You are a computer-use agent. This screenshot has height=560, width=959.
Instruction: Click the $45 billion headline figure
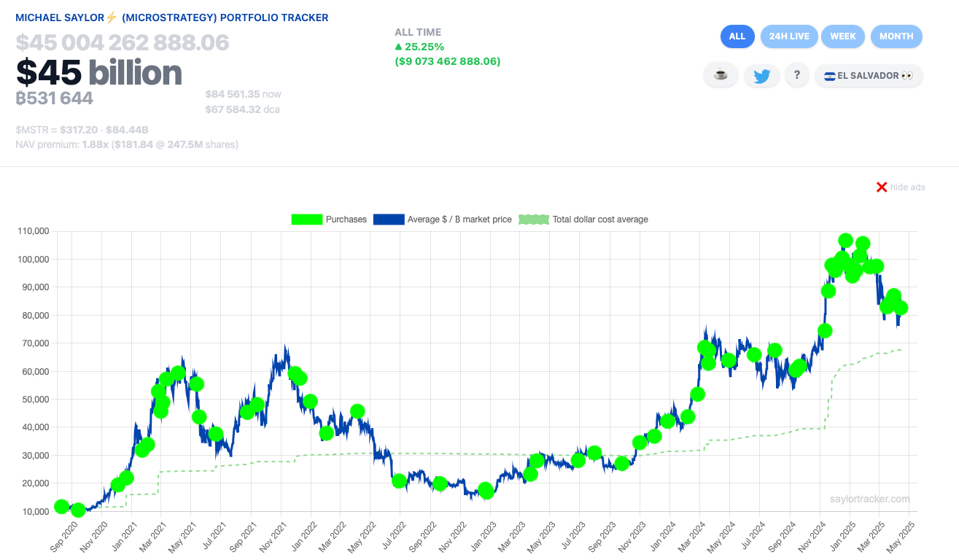click(99, 72)
